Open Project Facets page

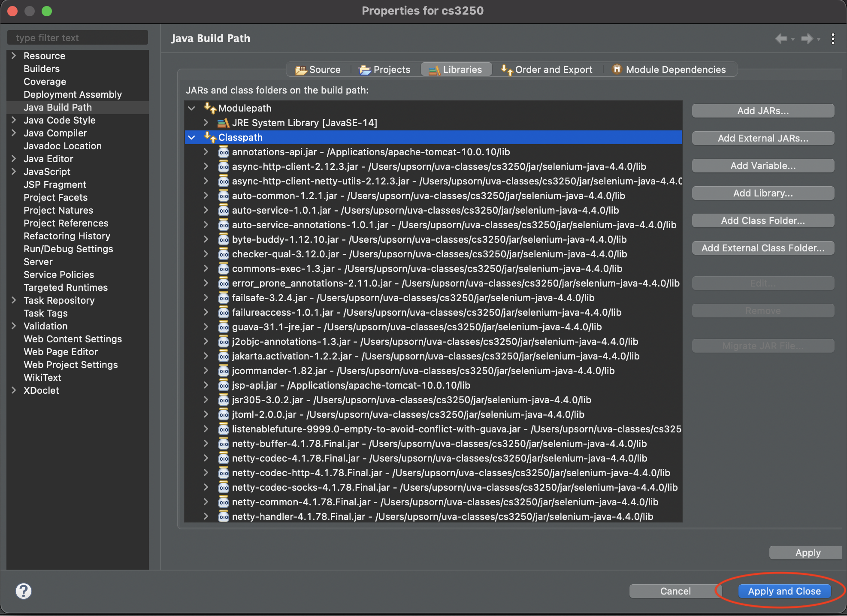pyautogui.click(x=55, y=197)
